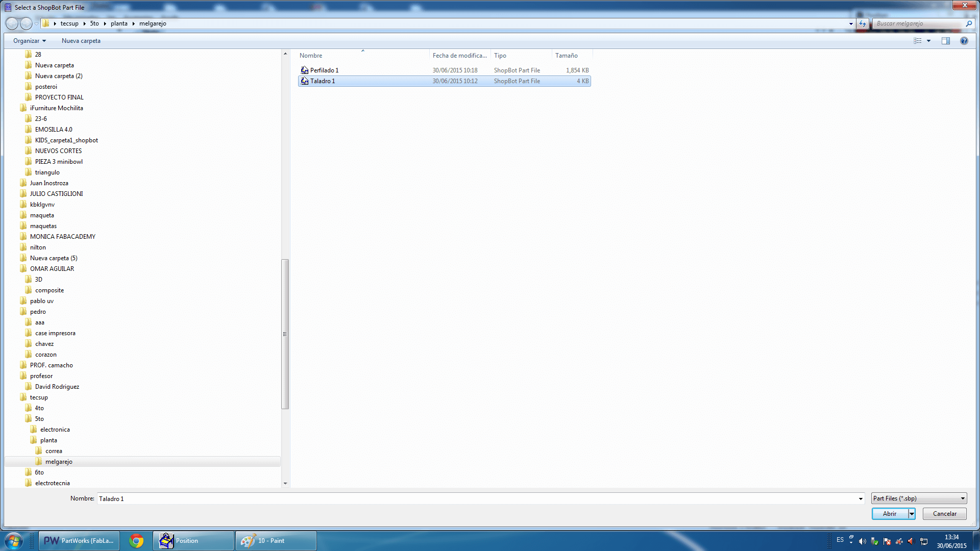Click the PROYECTO FINAL folder icon
The height and width of the screenshot is (551, 980).
pyautogui.click(x=29, y=97)
